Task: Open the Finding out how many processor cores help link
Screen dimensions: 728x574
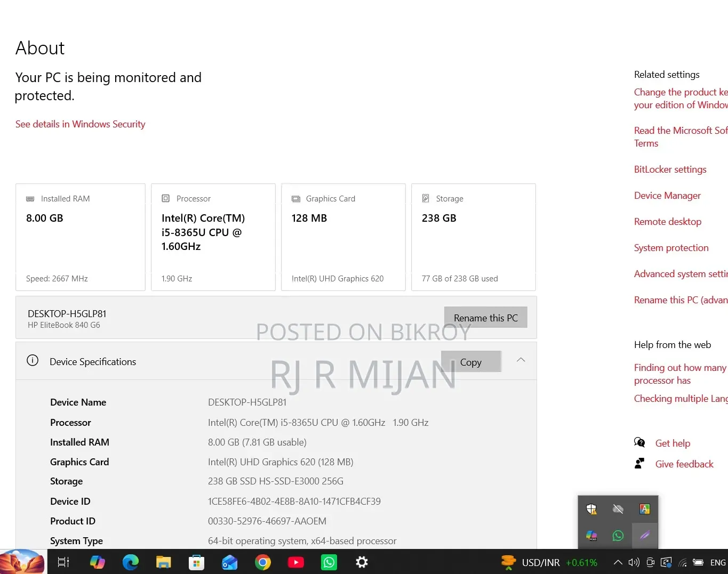Action: (681, 374)
